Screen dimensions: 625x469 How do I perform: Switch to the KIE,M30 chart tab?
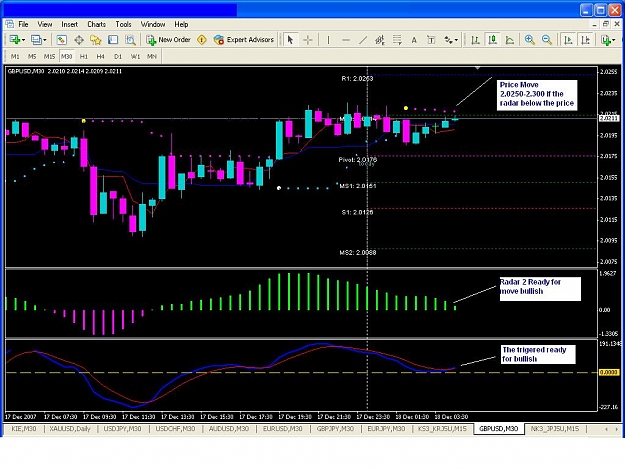[x=24, y=429]
